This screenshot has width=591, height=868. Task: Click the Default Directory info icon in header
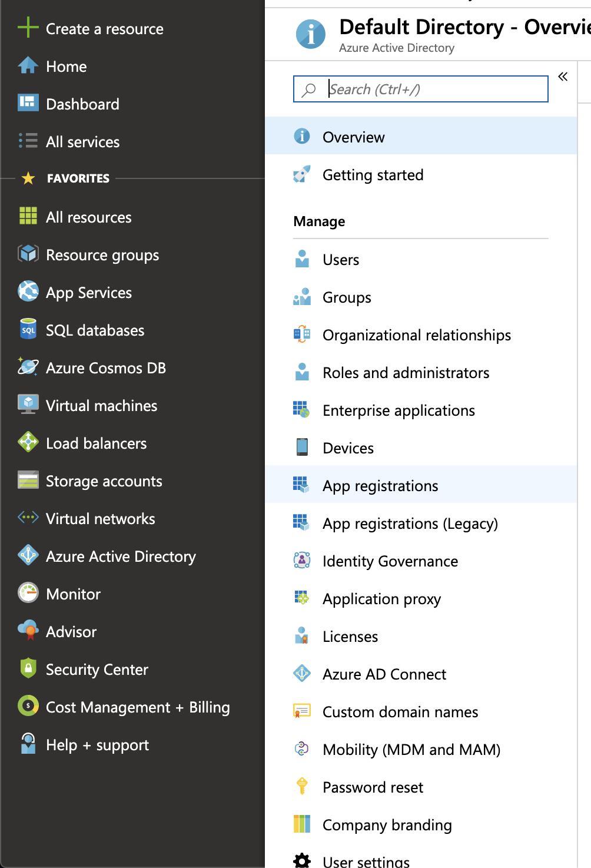click(x=310, y=34)
